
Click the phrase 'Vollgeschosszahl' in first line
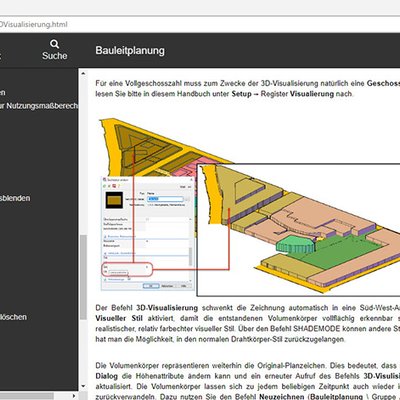pyautogui.click(x=153, y=83)
